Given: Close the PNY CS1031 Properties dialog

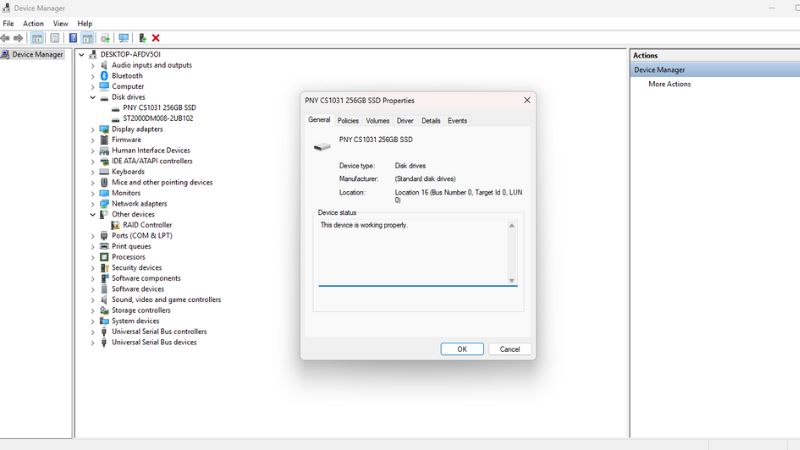Looking at the screenshot, I should click(527, 100).
